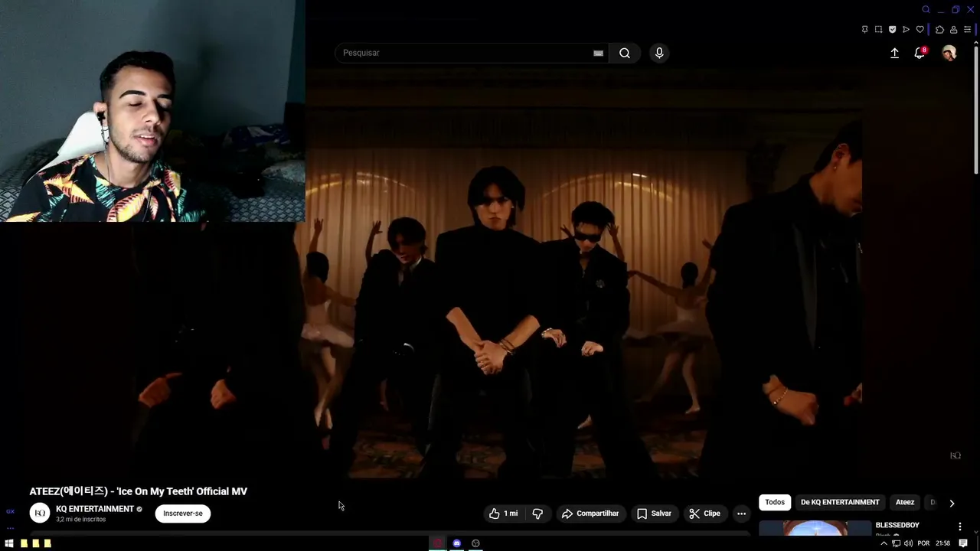This screenshot has width=980, height=551.
Task: Open more actions three-dot menu
Action: (741, 514)
